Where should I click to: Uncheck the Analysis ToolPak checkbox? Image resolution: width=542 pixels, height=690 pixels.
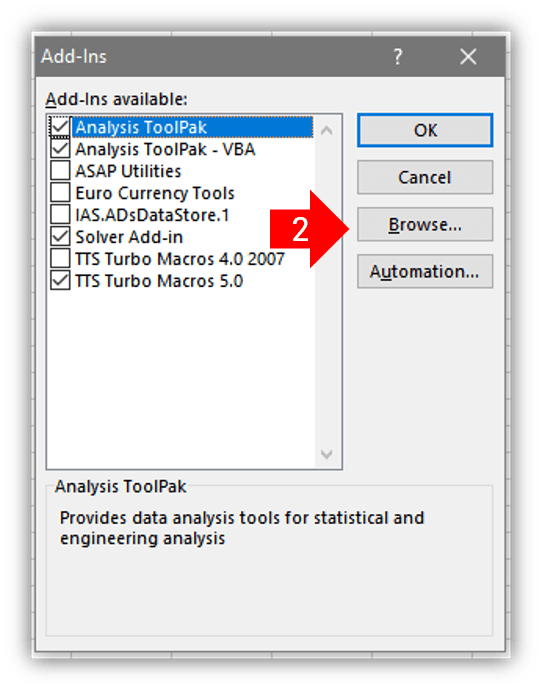coord(60,127)
